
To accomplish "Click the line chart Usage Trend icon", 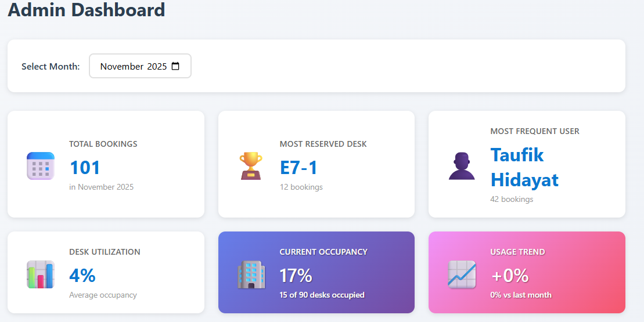I will pos(462,274).
